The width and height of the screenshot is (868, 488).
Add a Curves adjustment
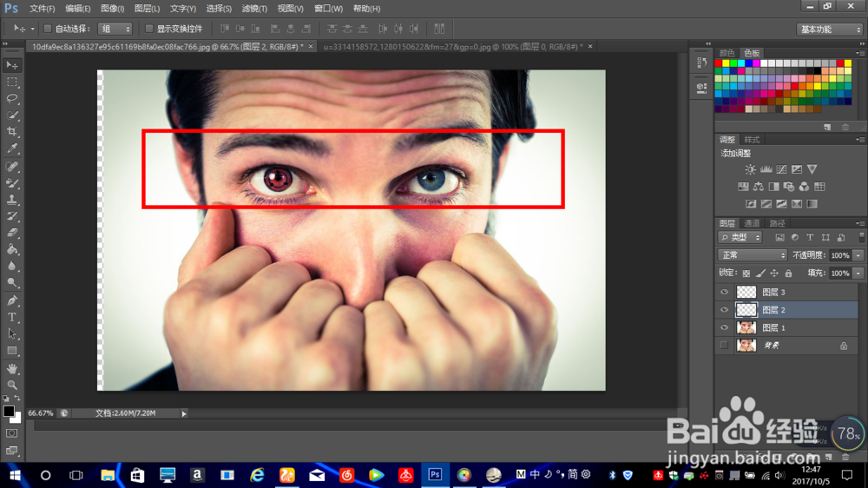(x=782, y=169)
